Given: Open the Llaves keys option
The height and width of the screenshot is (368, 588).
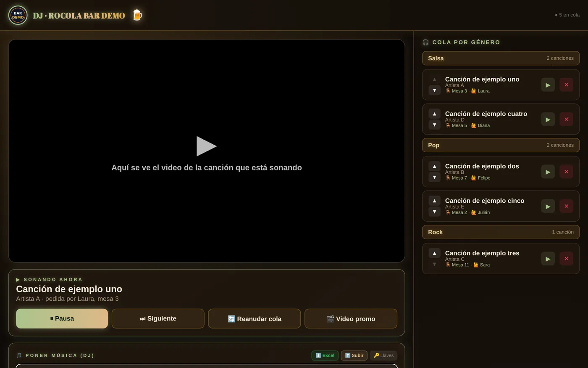Looking at the screenshot, I should tap(383, 355).
